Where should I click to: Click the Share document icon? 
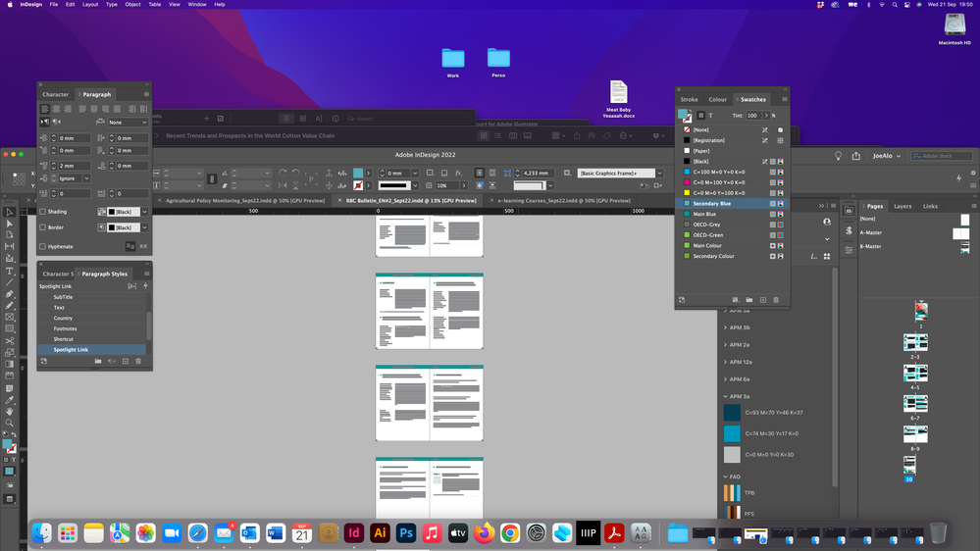pos(856,156)
